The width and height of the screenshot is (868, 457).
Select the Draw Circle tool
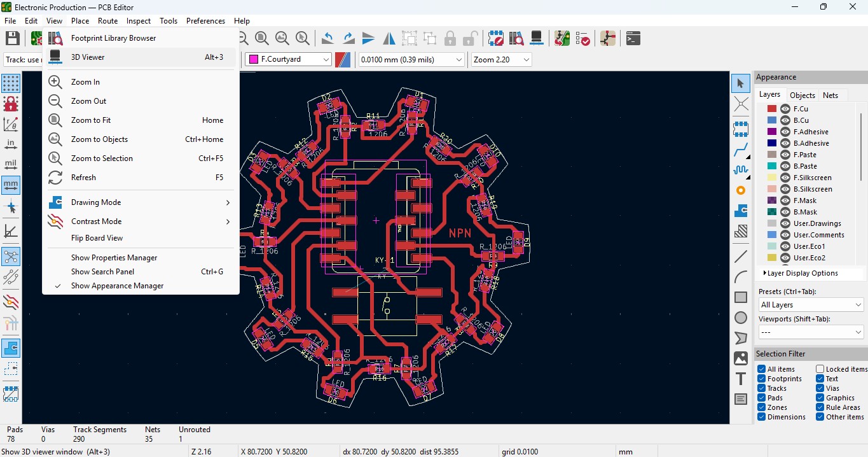point(741,318)
